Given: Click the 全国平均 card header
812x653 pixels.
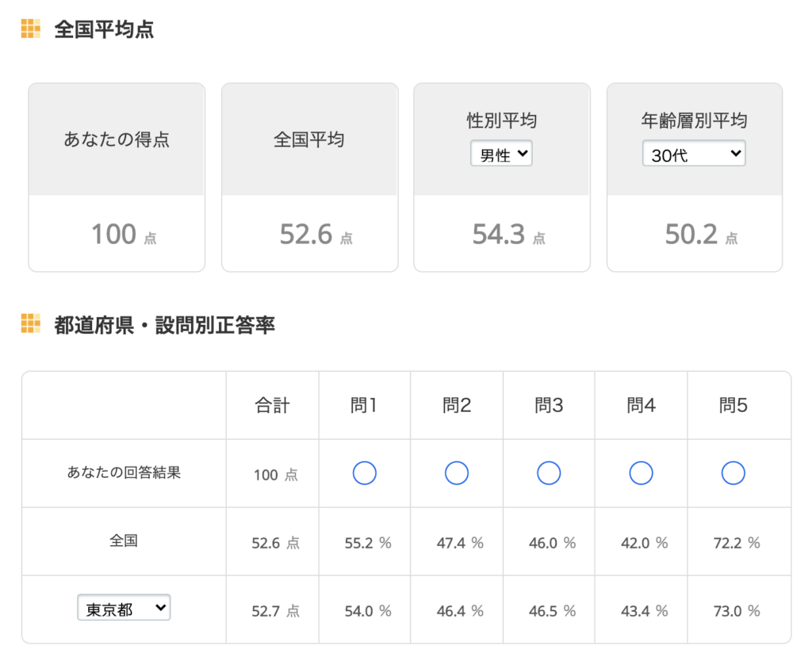Looking at the screenshot, I should [309, 140].
